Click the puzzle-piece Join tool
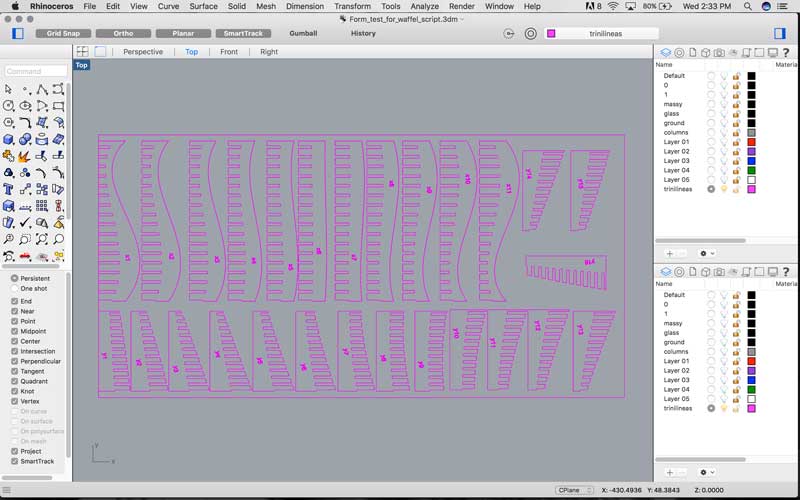Viewport: 800px width, 500px height. click(8, 156)
